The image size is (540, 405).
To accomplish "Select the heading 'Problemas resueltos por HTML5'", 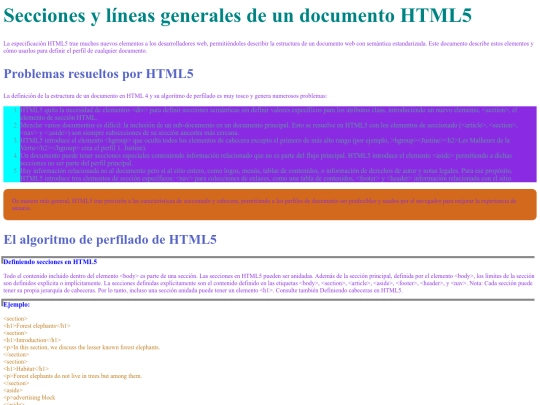I will 98,74.
